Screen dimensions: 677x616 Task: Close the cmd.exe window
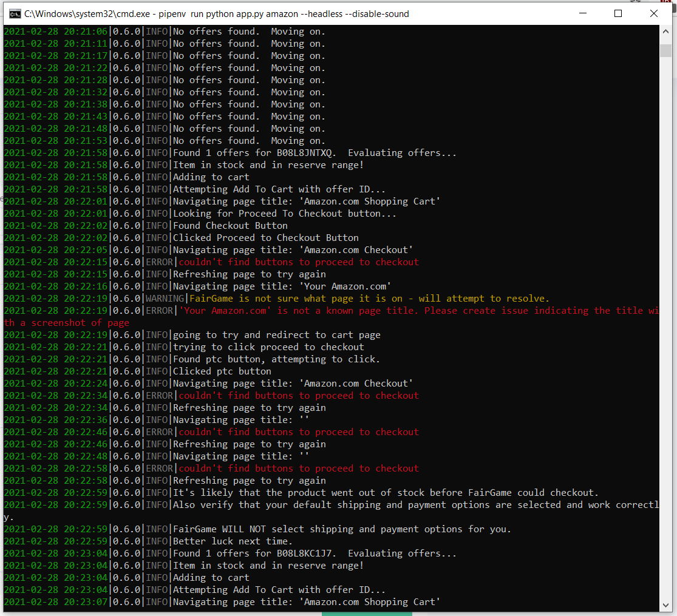coord(654,13)
